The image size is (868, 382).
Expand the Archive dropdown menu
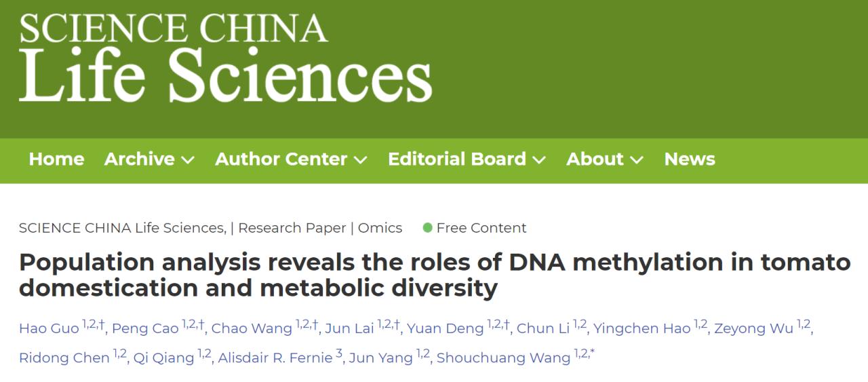click(x=149, y=159)
